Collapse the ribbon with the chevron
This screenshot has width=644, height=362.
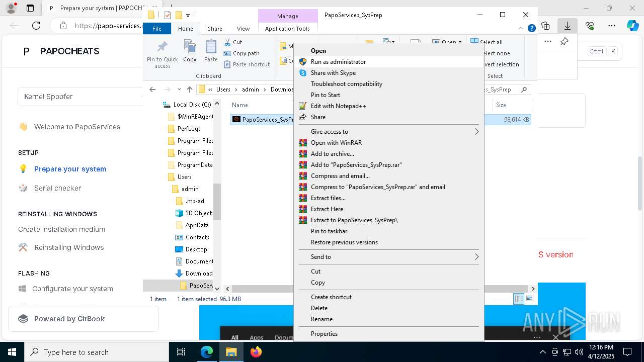522,29
